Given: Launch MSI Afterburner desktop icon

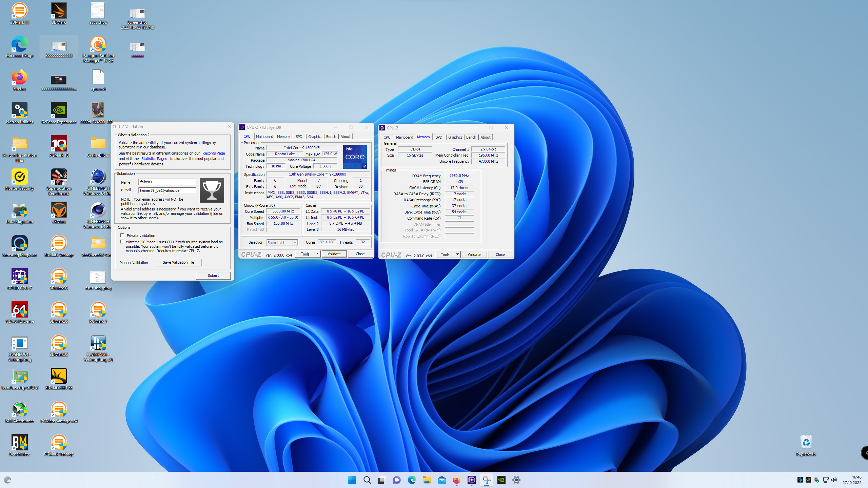Looking at the screenshot, I should (x=19, y=412).
